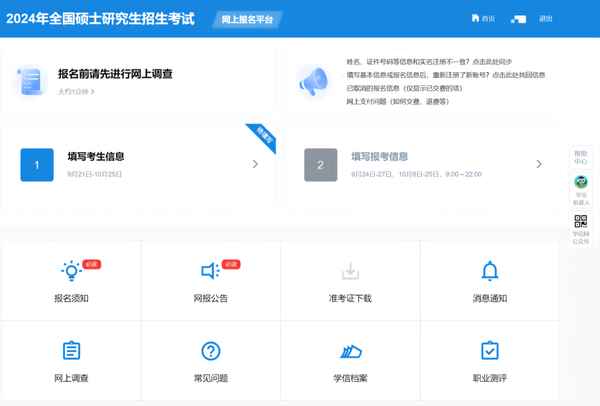Click the gray step number 2 box
Viewport: 600px width, 406px height.
coord(321,165)
